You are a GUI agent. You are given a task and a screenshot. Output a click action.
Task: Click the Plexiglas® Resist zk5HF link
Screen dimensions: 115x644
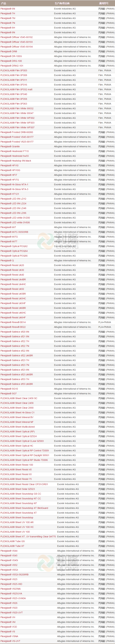(x=13, y=303)
